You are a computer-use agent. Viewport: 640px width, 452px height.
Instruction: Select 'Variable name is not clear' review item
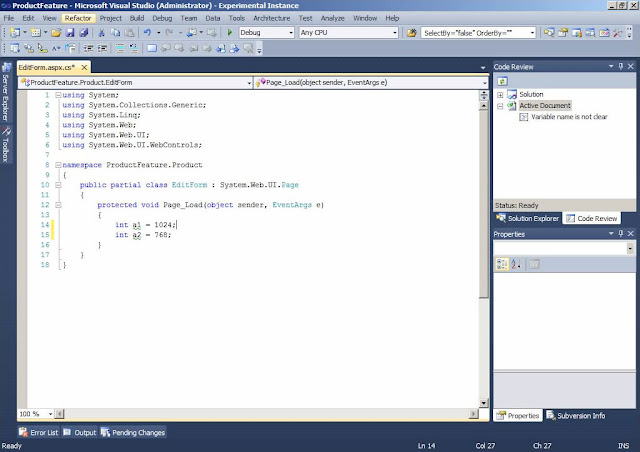pos(569,117)
